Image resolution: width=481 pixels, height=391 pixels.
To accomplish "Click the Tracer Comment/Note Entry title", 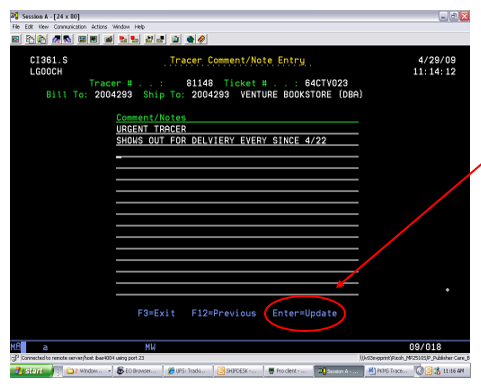I will click(x=237, y=60).
